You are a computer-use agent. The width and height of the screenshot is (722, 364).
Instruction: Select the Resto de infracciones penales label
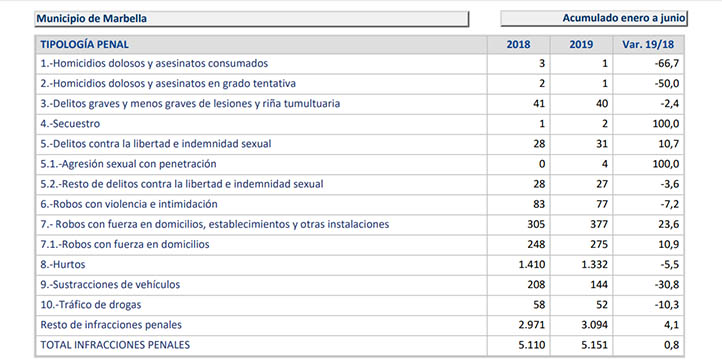[x=111, y=325]
